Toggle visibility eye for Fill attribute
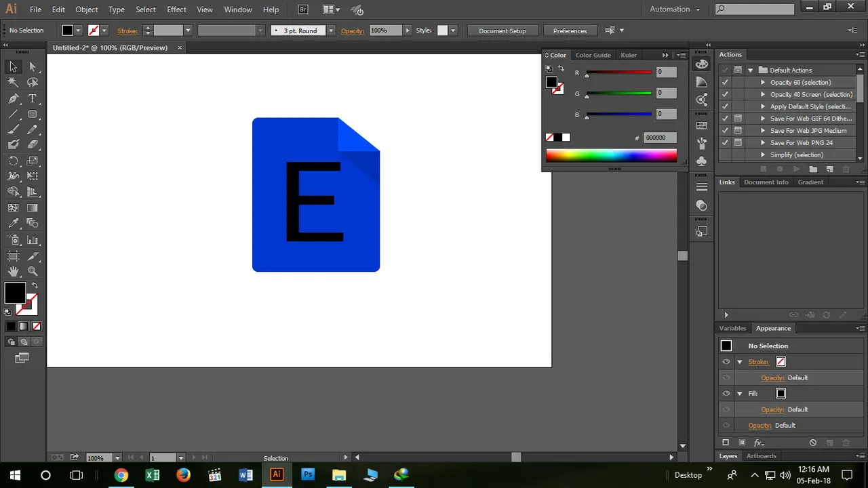Screen dimensions: 868x488 pyautogui.click(x=726, y=394)
